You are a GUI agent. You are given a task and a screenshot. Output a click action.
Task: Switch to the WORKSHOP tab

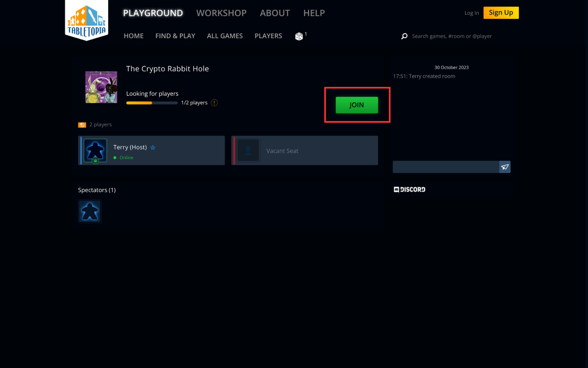pos(221,13)
